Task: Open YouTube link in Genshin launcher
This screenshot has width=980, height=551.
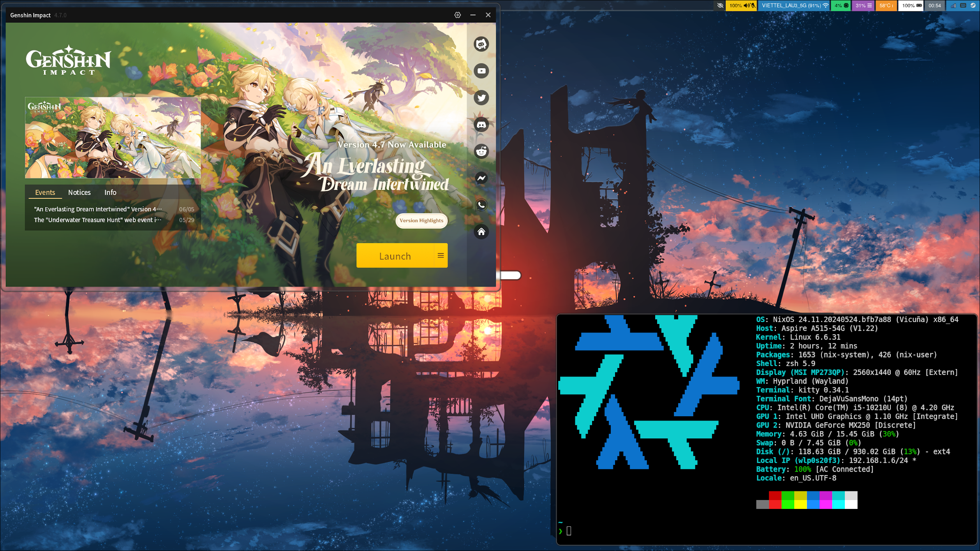Action: 481,70
